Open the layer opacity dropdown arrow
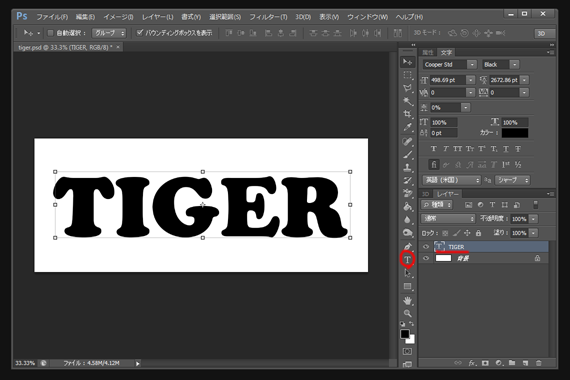Screen dimensions: 570x380 tap(533, 219)
